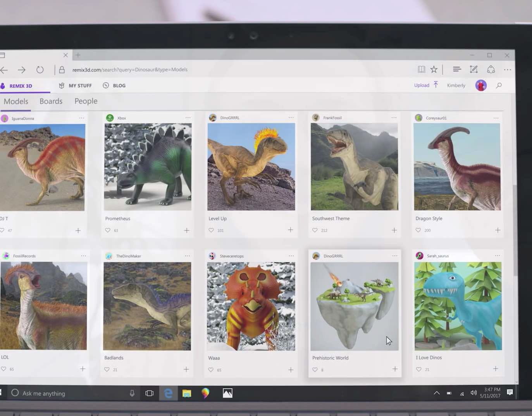Viewport: 532px width, 416px height.
Task: Add Waaa to a board plus icon
Action: pos(291,370)
